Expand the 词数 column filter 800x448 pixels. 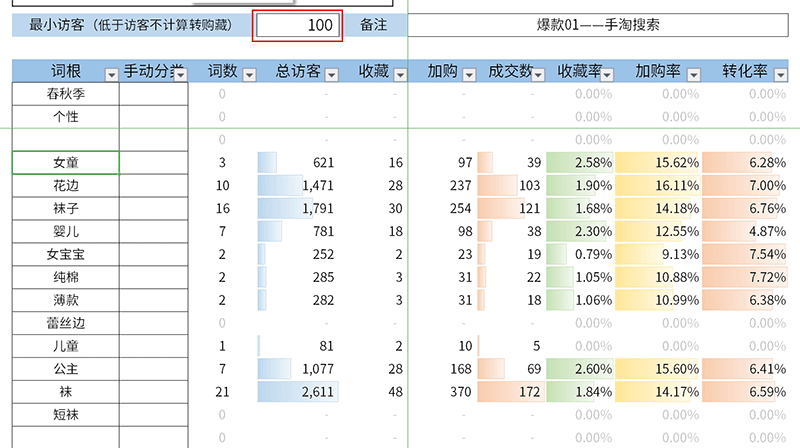click(x=249, y=73)
